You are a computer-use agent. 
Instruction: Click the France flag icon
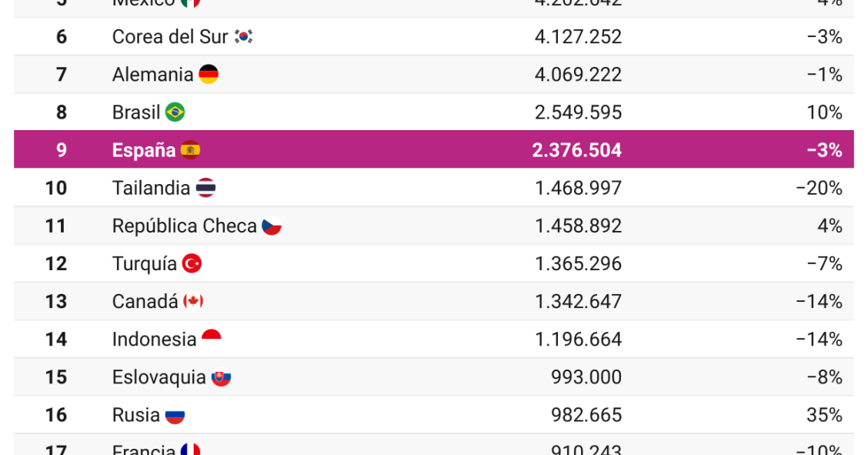click(190, 448)
